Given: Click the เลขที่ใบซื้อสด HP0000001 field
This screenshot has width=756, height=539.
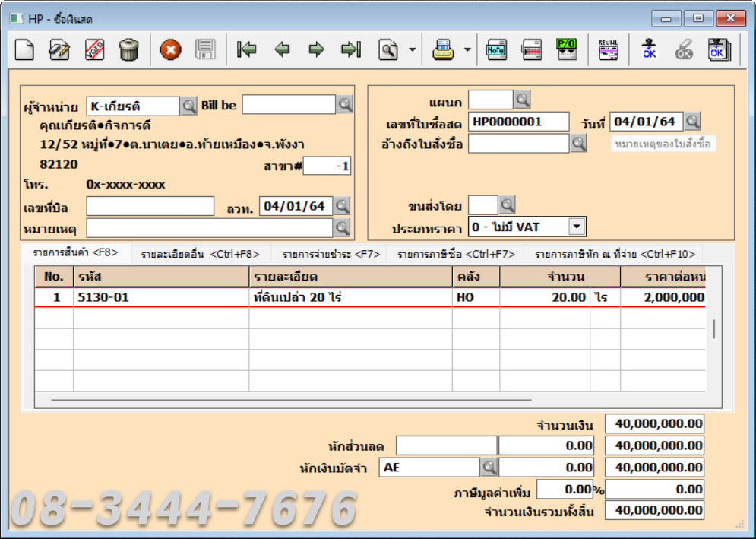Looking at the screenshot, I should pyautogui.click(x=518, y=122).
